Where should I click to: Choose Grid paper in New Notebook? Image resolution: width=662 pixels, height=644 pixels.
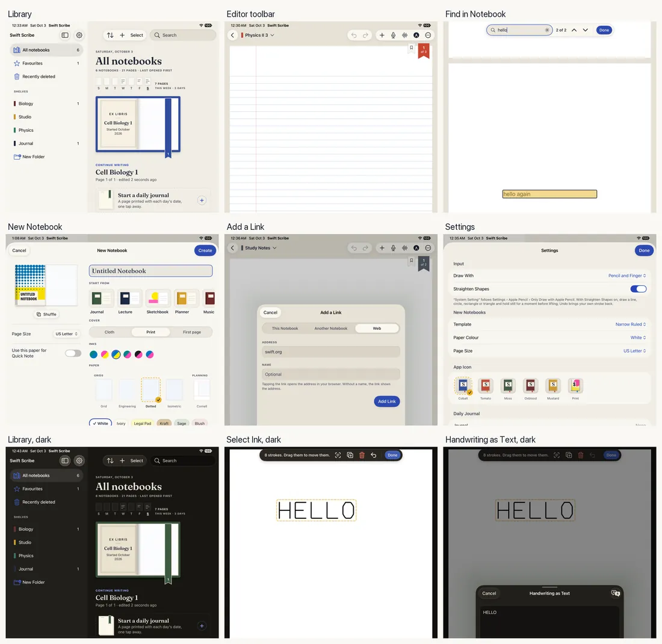click(x=104, y=393)
